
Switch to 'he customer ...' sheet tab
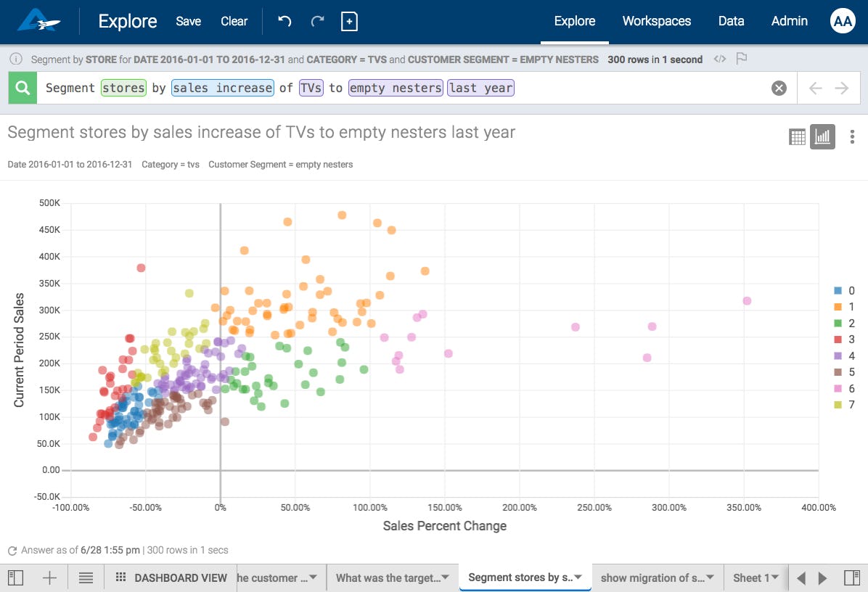click(272, 577)
